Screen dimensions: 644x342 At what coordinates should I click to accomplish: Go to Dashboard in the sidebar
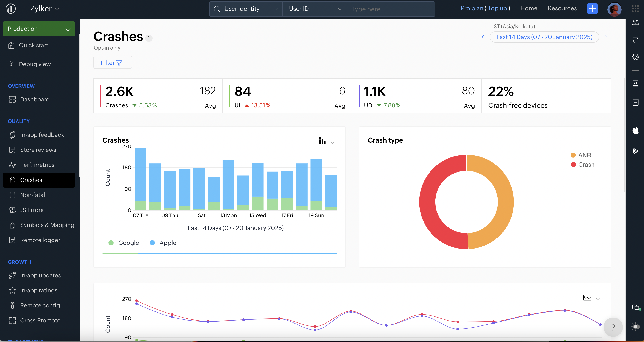[35, 99]
